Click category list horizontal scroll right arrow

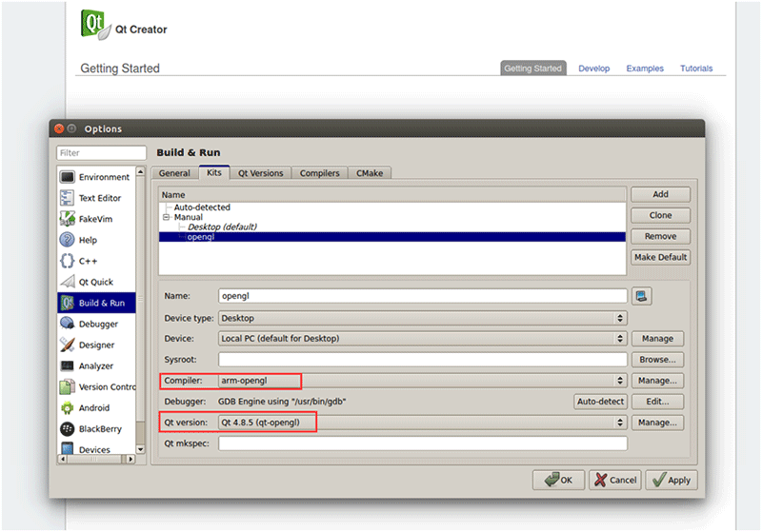[130, 459]
